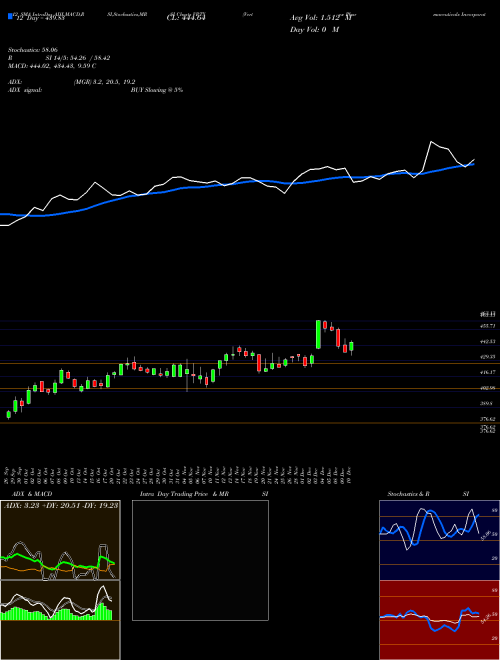Click the last green candlestick on price chart

[351, 346]
